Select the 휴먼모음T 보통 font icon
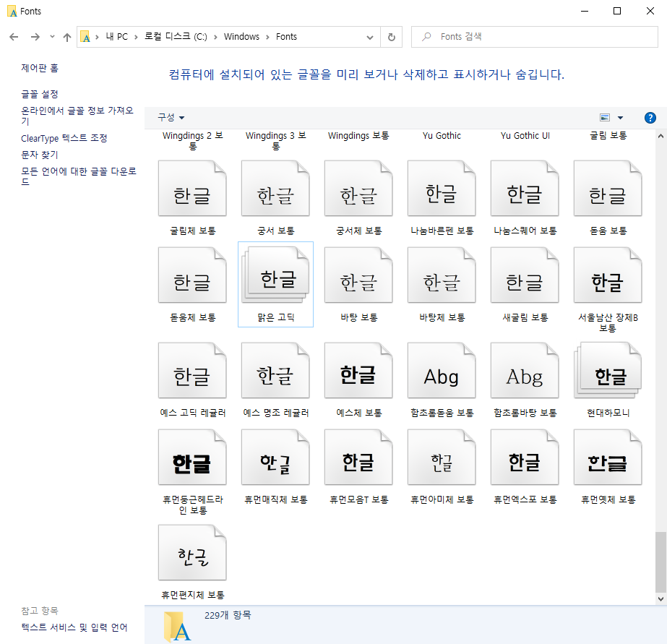Image resolution: width=667 pixels, height=644 pixels. point(358,458)
